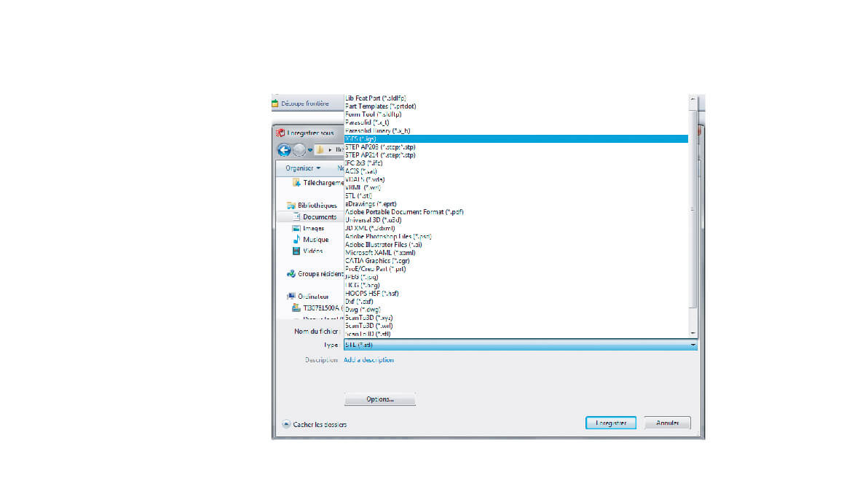Click the Add a description link

[x=368, y=360]
